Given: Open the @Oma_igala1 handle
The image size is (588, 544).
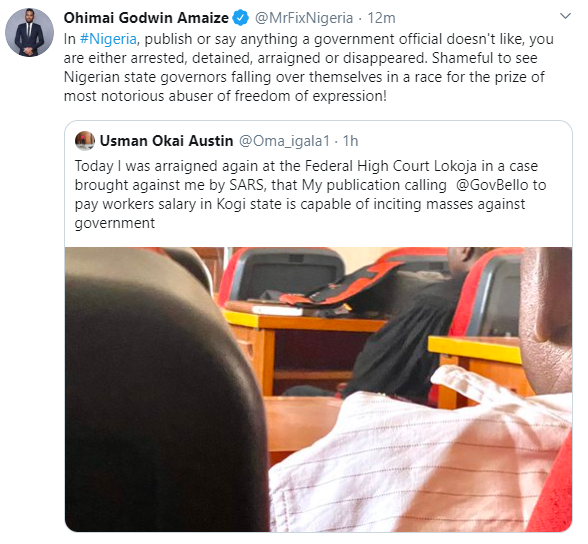Looking at the screenshot, I should [x=284, y=141].
